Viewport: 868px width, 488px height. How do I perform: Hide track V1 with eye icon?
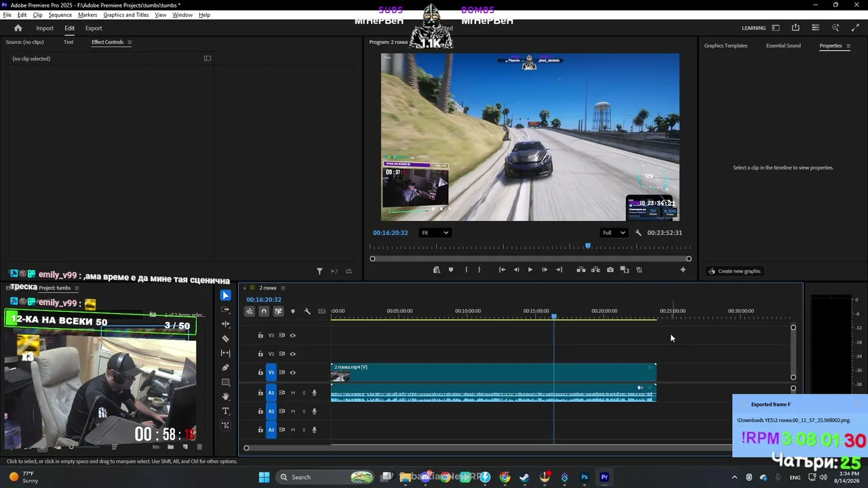[x=293, y=372]
